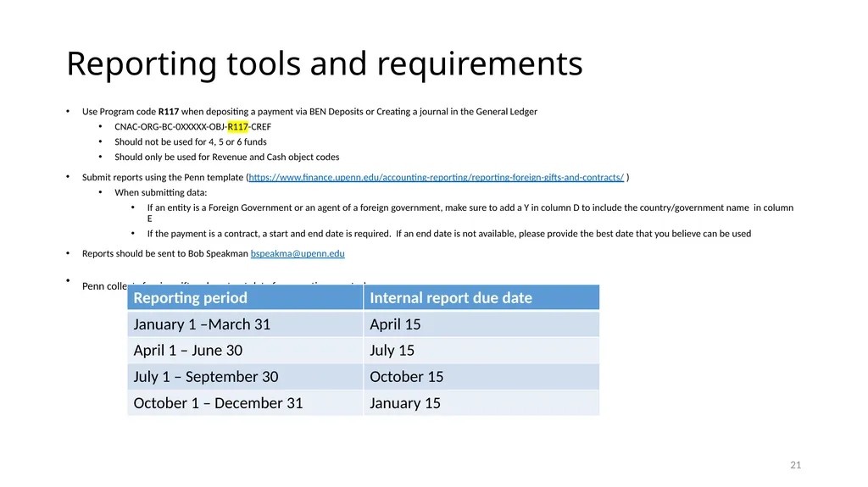The height and width of the screenshot is (487, 868).
Task: Select the 'April 1 – June 30' cell
Action: click(245, 351)
